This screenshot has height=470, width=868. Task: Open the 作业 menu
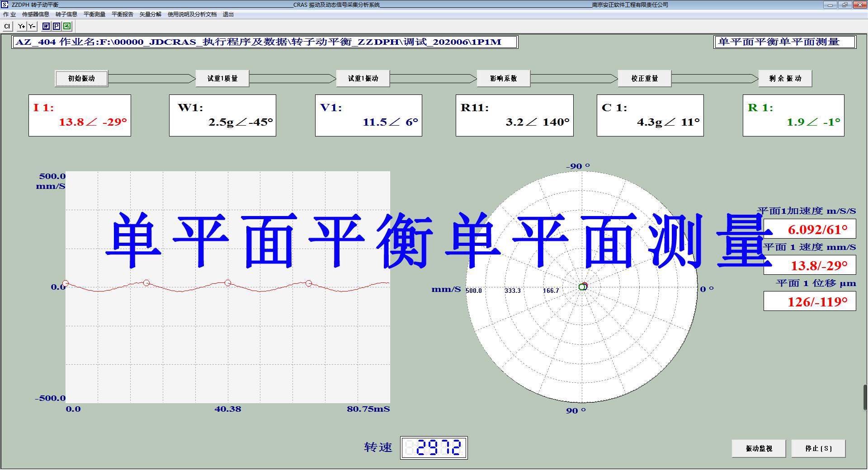(9, 14)
